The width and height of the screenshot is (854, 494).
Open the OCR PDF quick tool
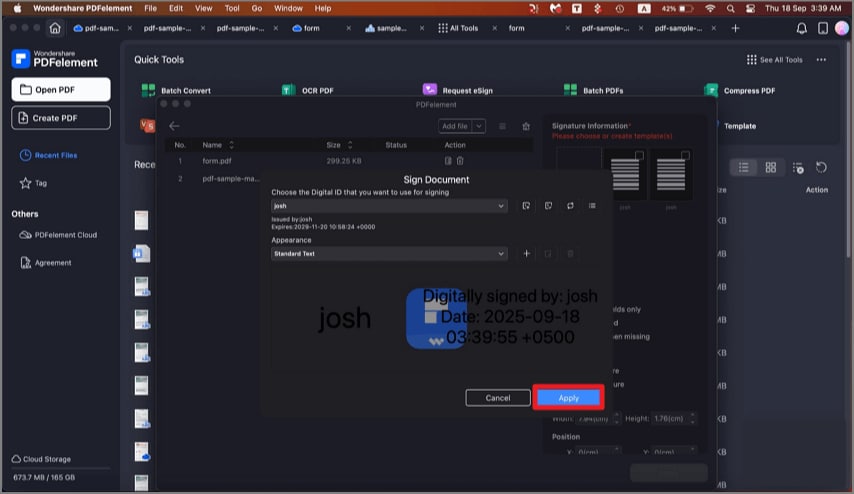click(x=308, y=90)
